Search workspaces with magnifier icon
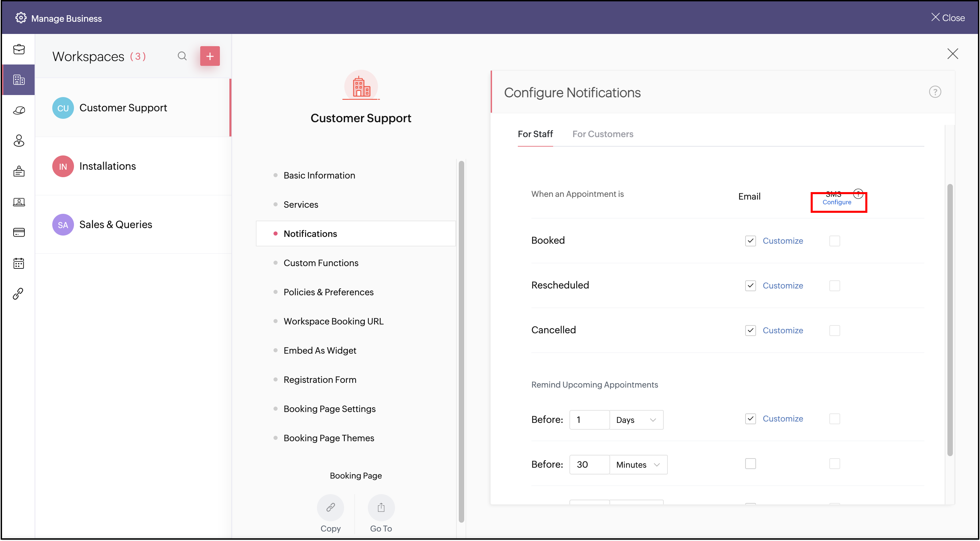980x541 pixels. (x=182, y=56)
